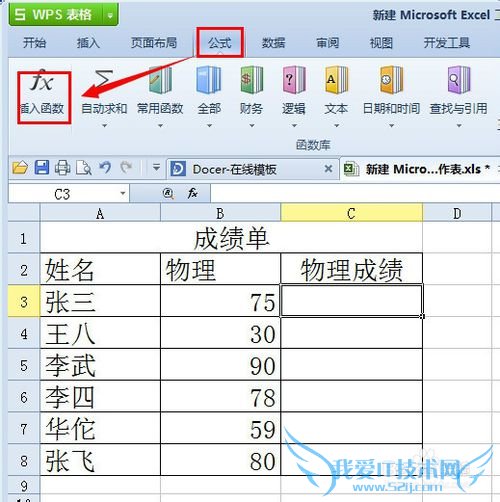This screenshot has width=500, height=502.
Task: Switch to the 开发工具 tab
Action: (447, 43)
